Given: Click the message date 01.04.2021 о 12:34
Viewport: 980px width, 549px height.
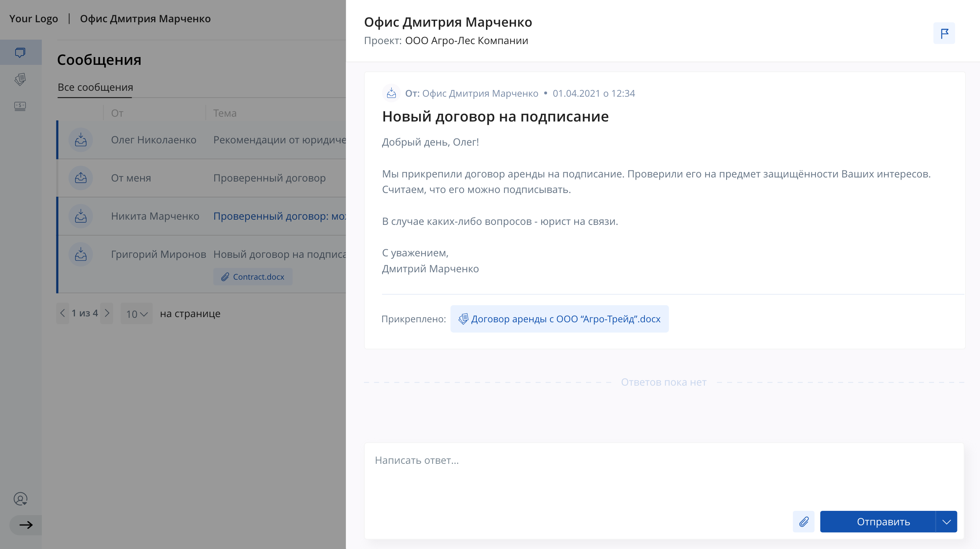Looking at the screenshot, I should pos(593,93).
